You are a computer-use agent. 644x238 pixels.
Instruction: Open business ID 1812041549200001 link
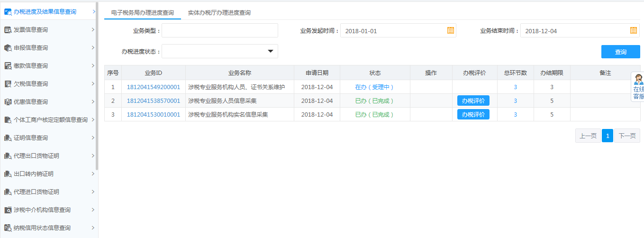point(154,87)
